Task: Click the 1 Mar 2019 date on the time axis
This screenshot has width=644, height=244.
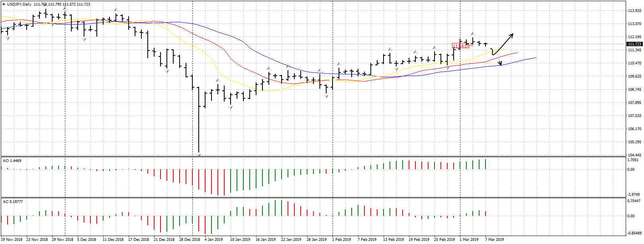Action: pos(469,240)
